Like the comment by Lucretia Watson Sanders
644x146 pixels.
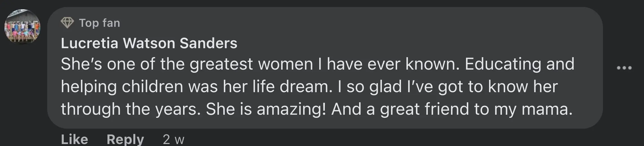click(75, 139)
